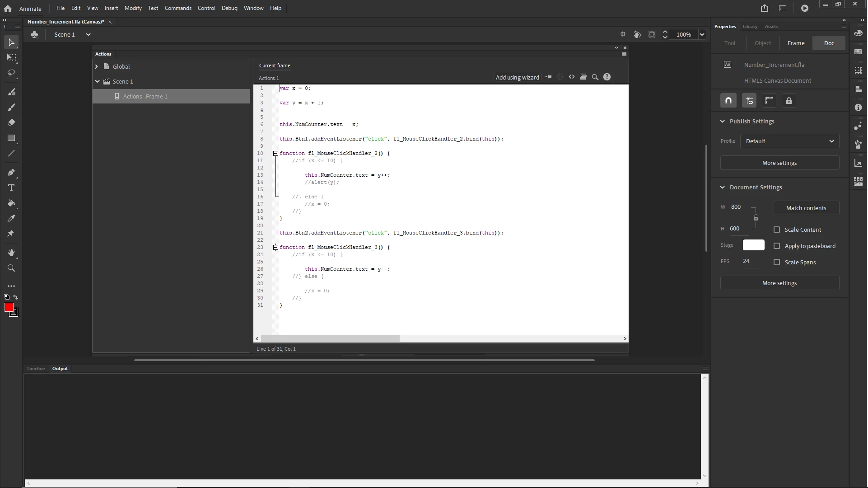Switch to the Timeline tab
This screenshot has height=488, width=868.
pyautogui.click(x=36, y=369)
